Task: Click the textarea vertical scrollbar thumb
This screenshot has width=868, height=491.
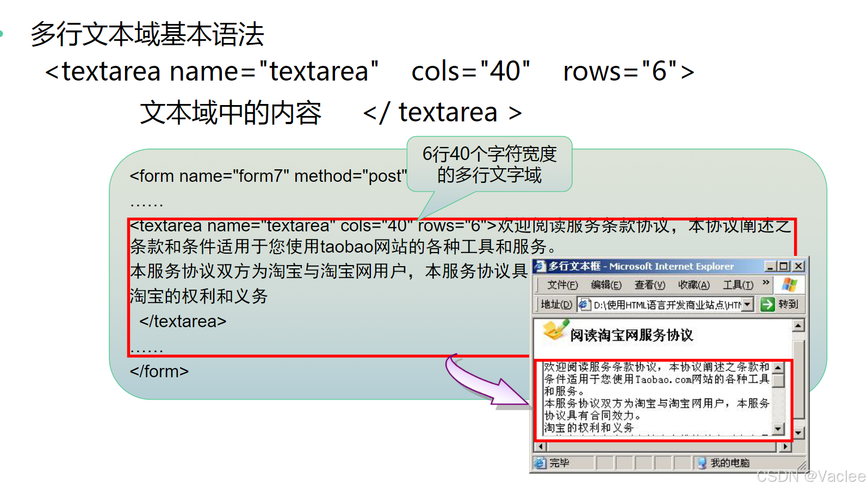Action: pyautogui.click(x=778, y=380)
